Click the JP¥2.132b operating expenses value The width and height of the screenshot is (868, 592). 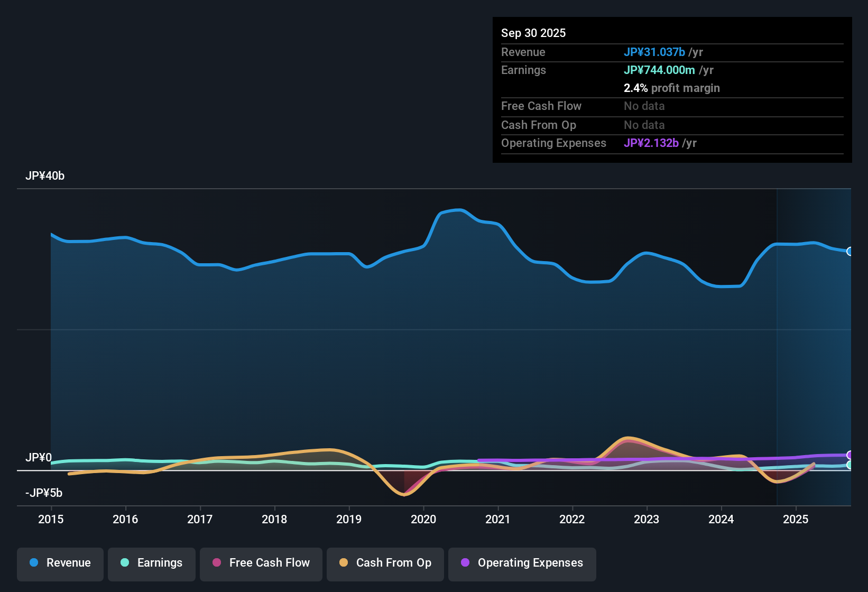point(651,143)
